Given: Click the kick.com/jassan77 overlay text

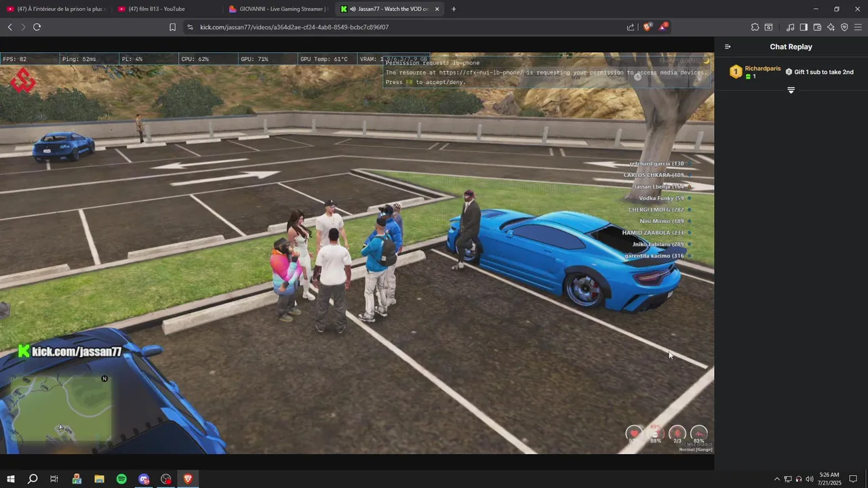Looking at the screenshot, I should [x=70, y=351].
